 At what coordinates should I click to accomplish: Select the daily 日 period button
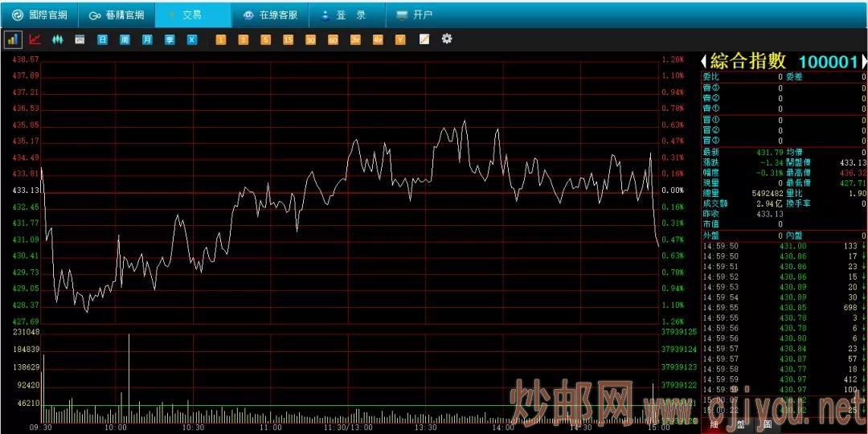(x=102, y=39)
